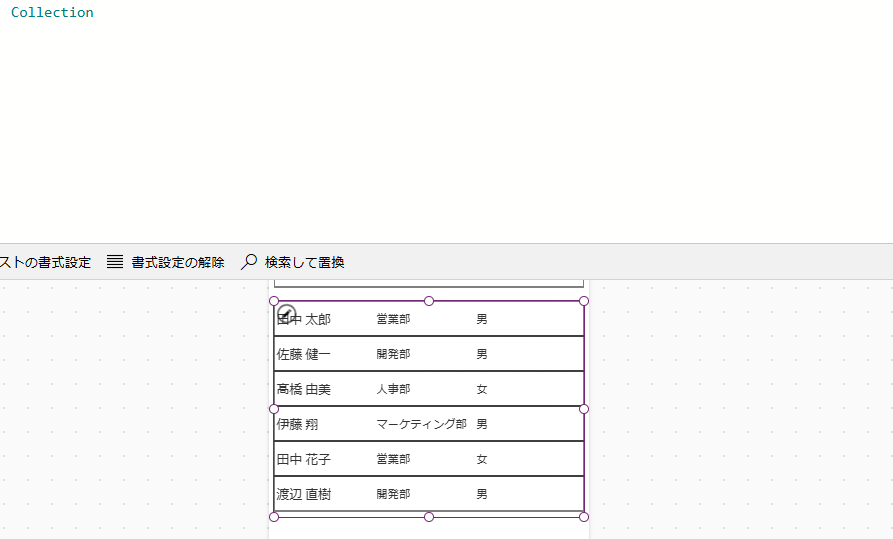Click 男 in 佐藤 健一 row
This screenshot has height=539, width=893.
pos(482,354)
